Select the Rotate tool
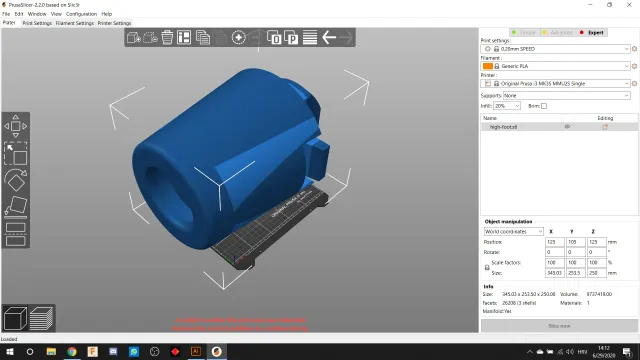The height and width of the screenshot is (360, 640). 16,180
